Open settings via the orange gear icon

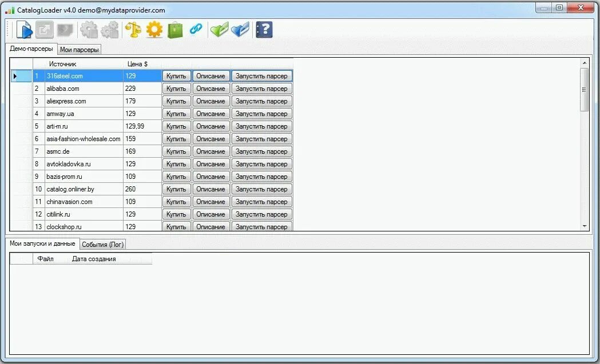point(154,30)
